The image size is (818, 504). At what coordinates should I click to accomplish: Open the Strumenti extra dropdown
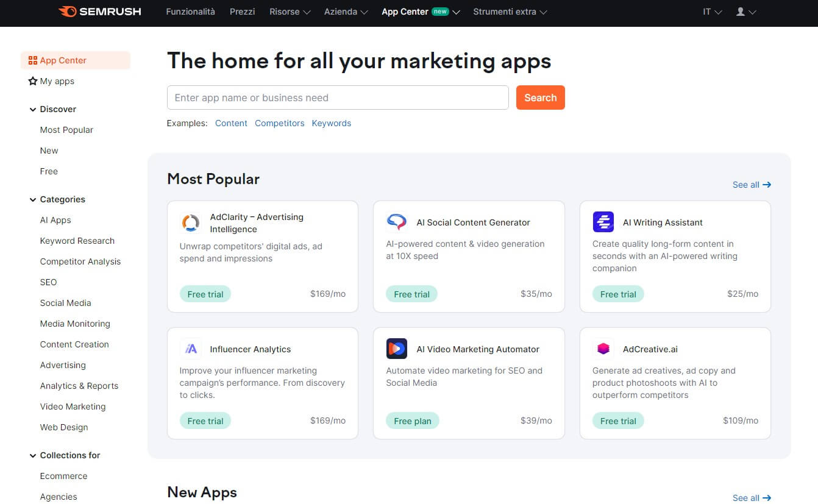[x=510, y=12]
